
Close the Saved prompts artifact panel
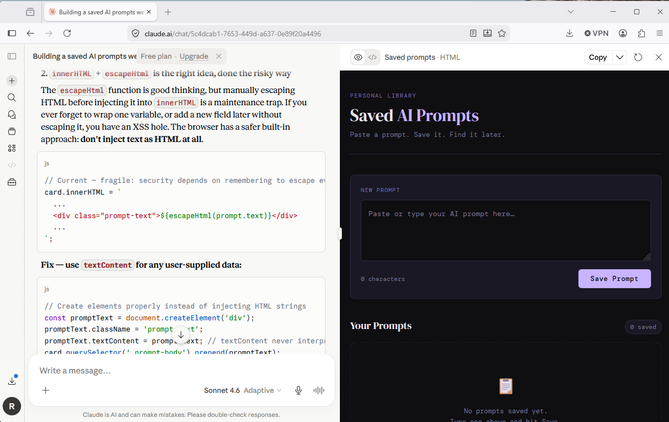(x=658, y=57)
